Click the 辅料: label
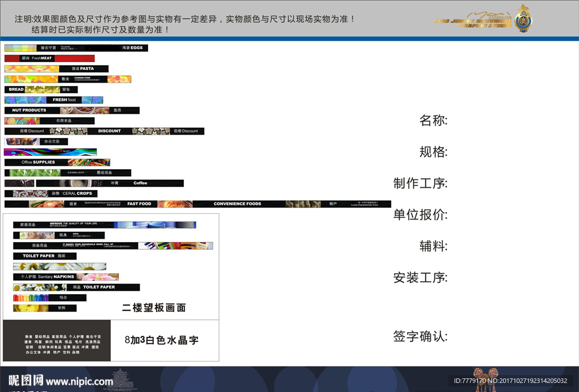579x392 pixels. [434, 246]
